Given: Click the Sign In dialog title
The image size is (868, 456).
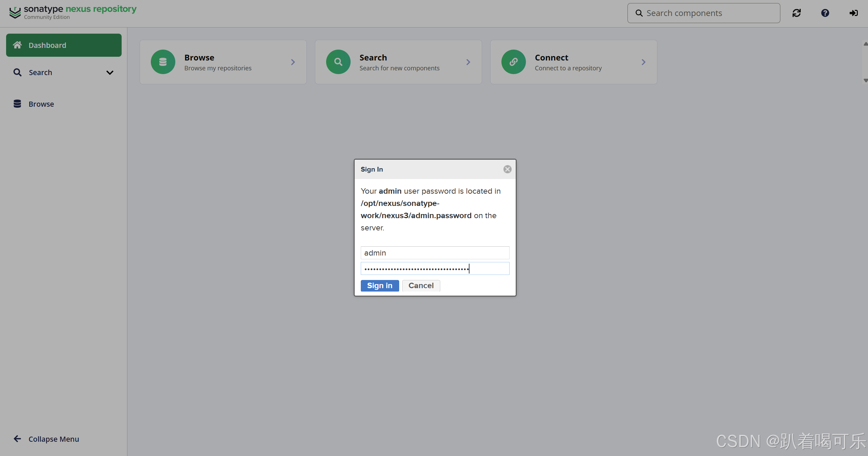Looking at the screenshot, I should pos(372,169).
